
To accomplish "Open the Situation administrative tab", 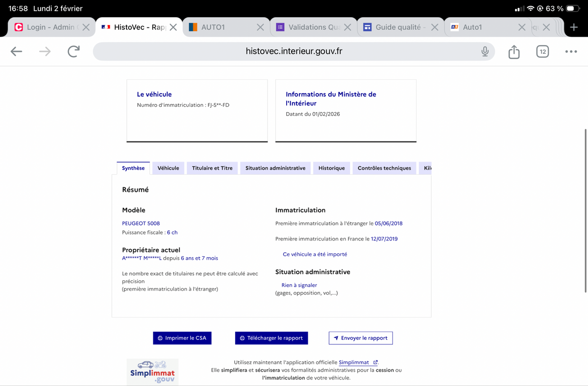I will (x=275, y=168).
